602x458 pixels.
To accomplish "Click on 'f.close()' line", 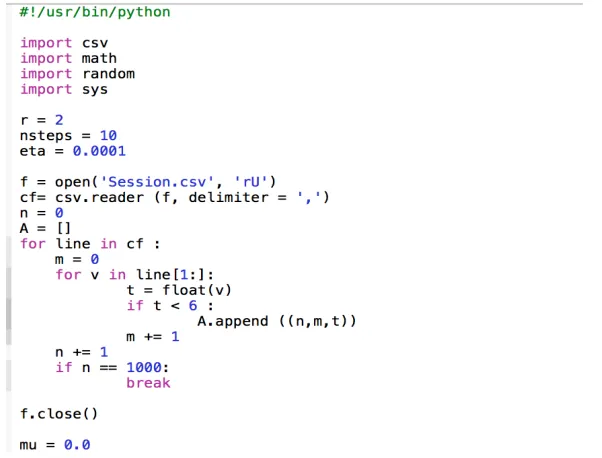I will click(59, 414).
